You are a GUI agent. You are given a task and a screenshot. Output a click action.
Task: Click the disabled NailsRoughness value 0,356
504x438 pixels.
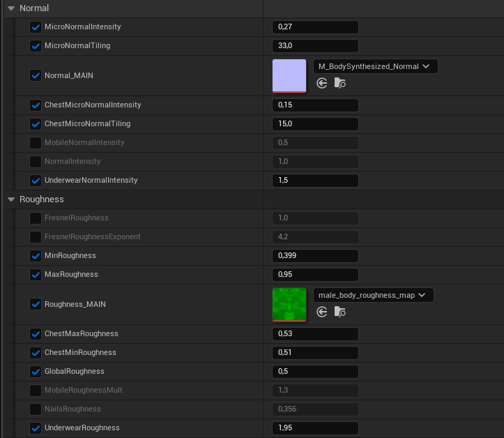315,409
